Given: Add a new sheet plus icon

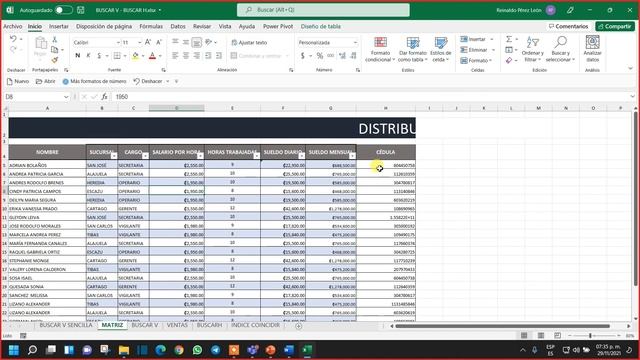Looking at the screenshot, I should click(x=298, y=326).
